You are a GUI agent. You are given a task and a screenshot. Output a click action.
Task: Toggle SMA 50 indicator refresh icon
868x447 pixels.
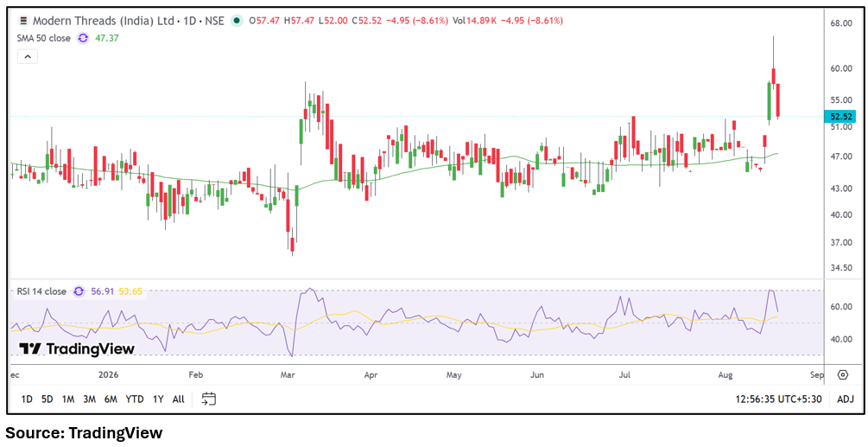83,38
